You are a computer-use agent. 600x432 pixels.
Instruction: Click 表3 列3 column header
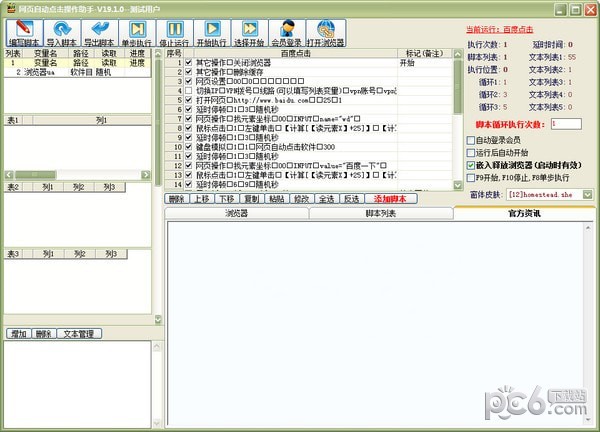(111, 254)
